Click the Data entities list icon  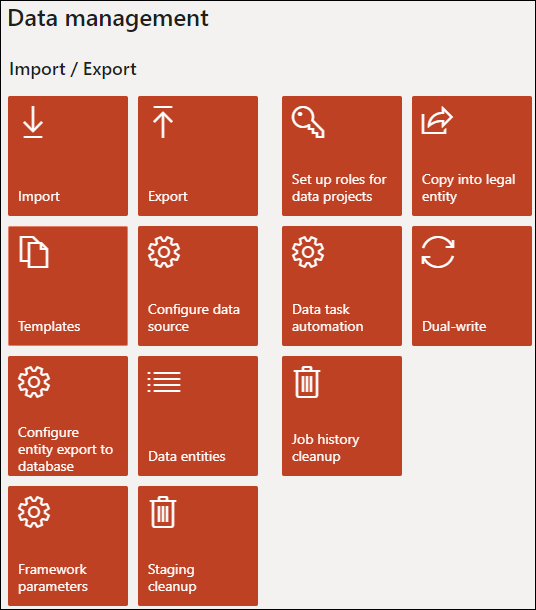pyautogui.click(x=164, y=382)
